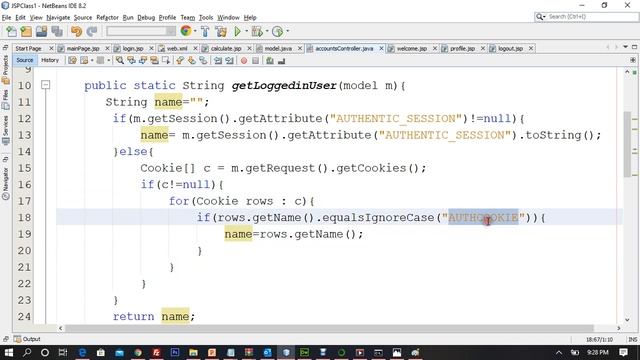Open Navigator side panel

point(6,183)
